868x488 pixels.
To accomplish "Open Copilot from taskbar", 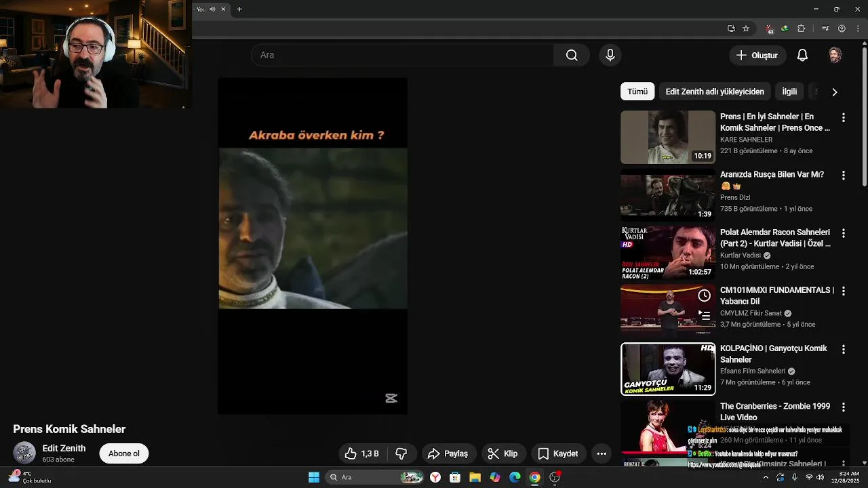I will pyautogui.click(x=495, y=477).
